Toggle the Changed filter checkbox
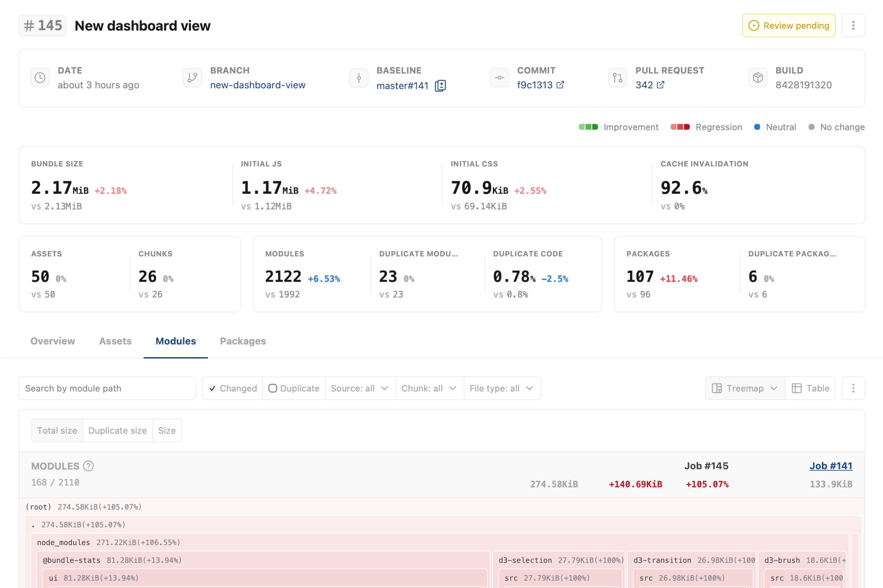This screenshot has width=883, height=588. [212, 388]
